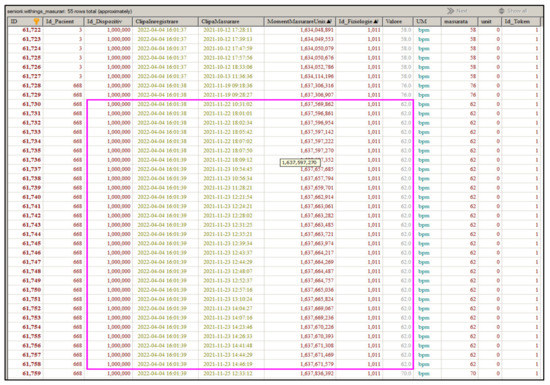Click the 1,637,597,270 tooltip value
This screenshot has height=385, width=550.
point(300,163)
